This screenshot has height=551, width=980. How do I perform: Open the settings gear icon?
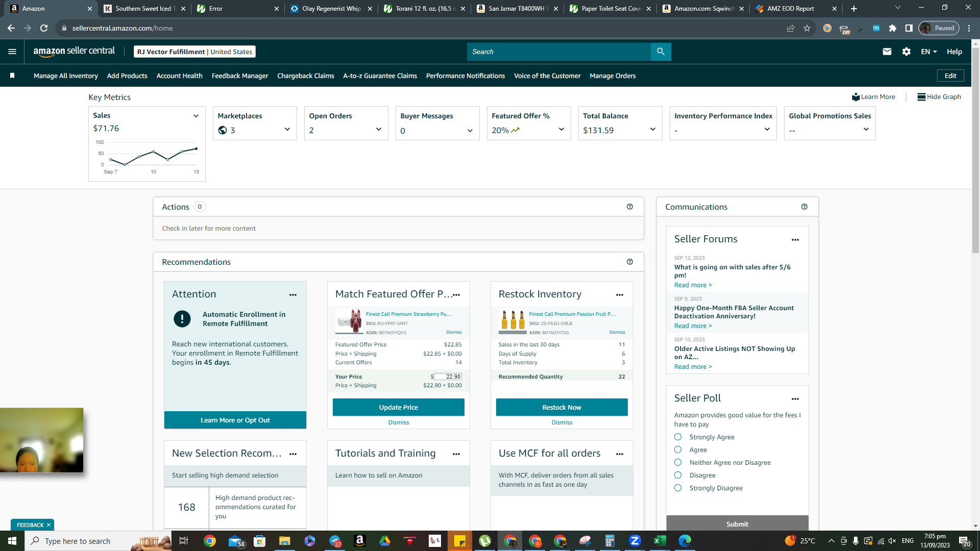906,52
